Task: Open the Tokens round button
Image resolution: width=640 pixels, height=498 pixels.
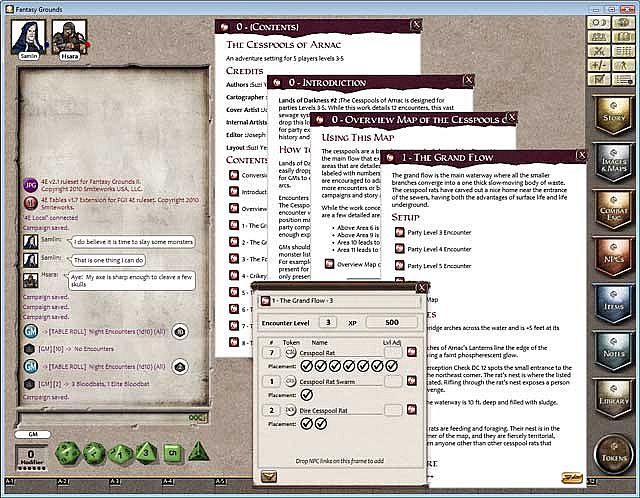Action: pos(613,454)
